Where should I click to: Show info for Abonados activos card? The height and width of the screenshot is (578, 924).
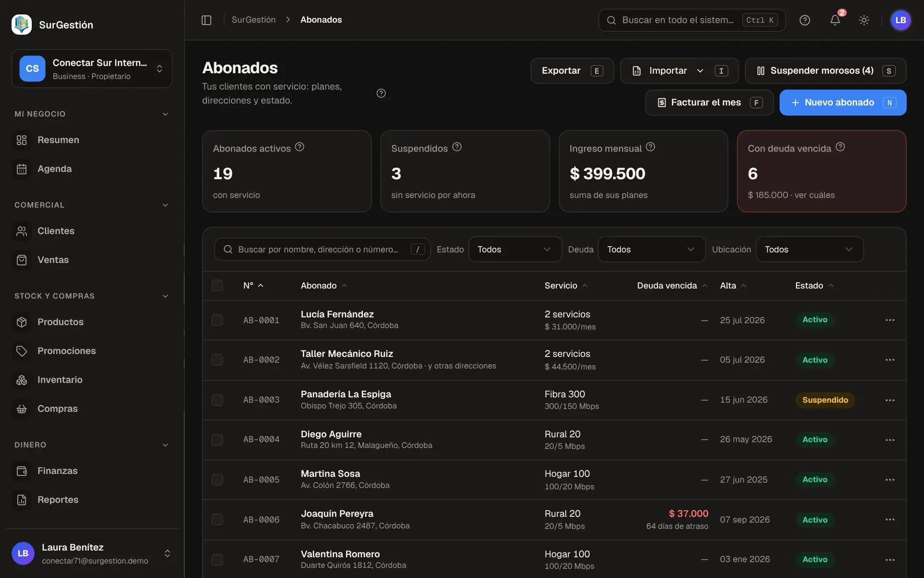point(299,147)
